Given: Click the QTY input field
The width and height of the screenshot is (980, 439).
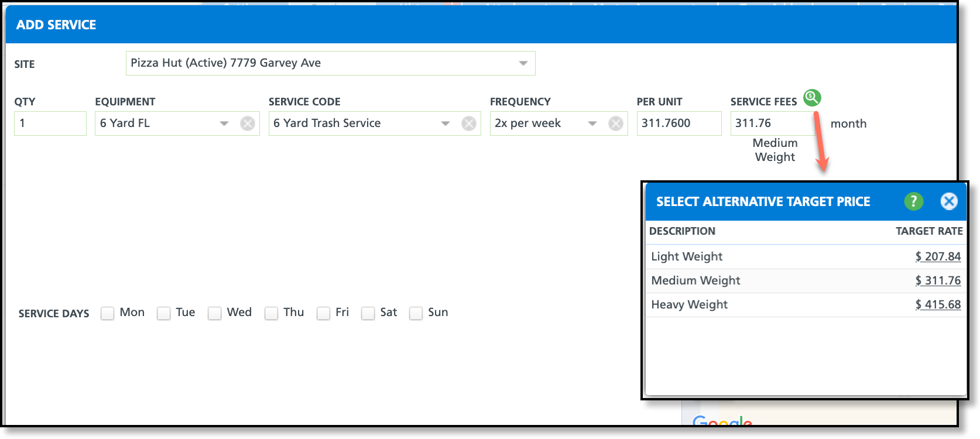Looking at the screenshot, I should [x=50, y=124].
